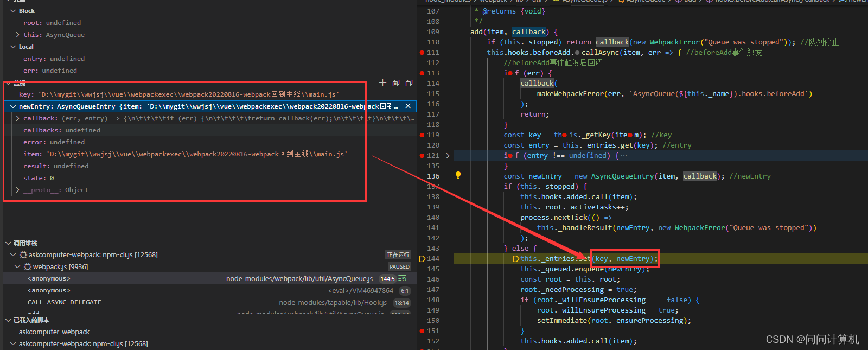Viewport: 868px width, 350px height.
Task: Select CALL_ASYNC_DELEGATE stack frame
Action: (x=209, y=302)
